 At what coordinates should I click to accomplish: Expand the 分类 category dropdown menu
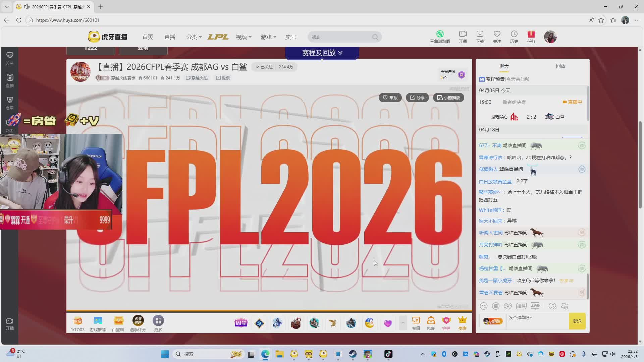click(194, 37)
